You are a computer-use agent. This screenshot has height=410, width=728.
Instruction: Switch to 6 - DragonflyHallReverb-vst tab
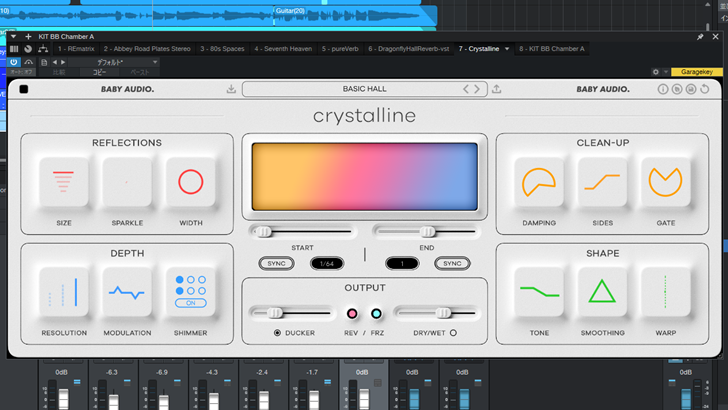(409, 49)
